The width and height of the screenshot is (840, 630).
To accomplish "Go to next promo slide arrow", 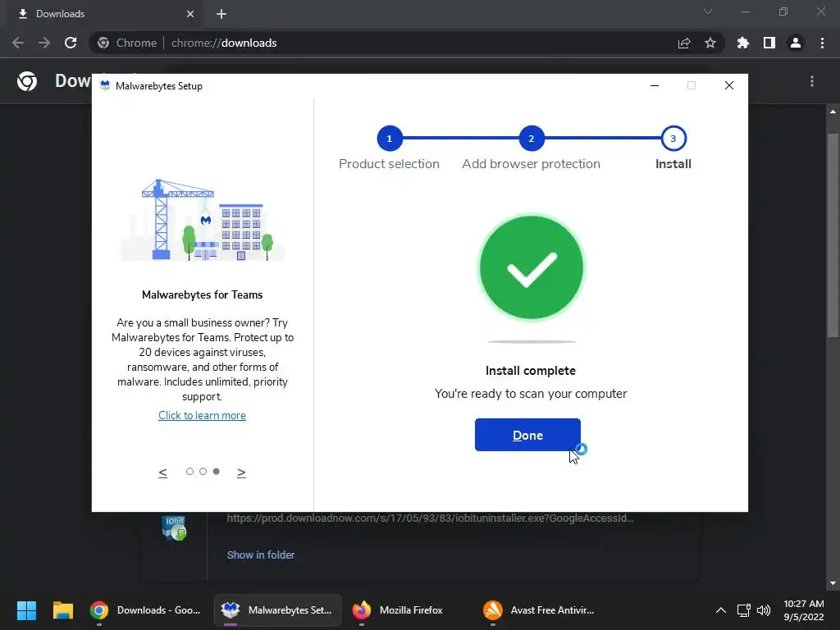I will (x=242, y=472).
